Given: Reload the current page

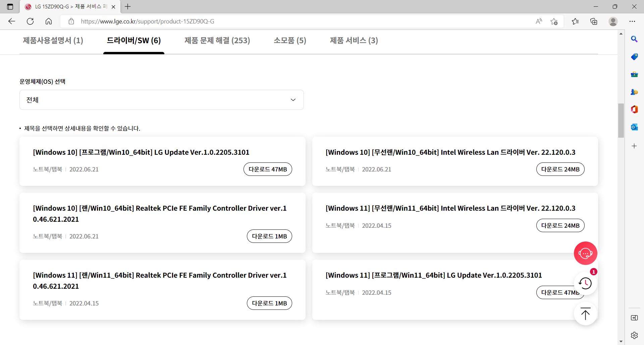Looking at the screenshot, I should click(x=30, y=21).
